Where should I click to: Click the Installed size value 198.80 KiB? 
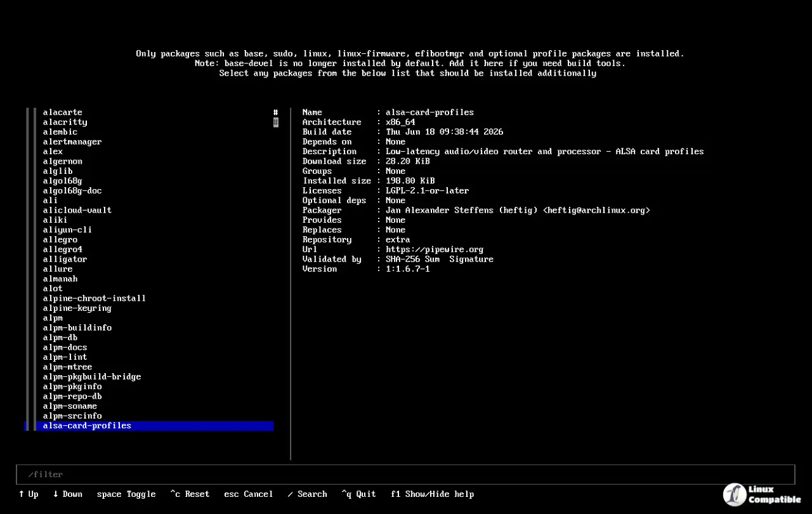pos(410,181)
